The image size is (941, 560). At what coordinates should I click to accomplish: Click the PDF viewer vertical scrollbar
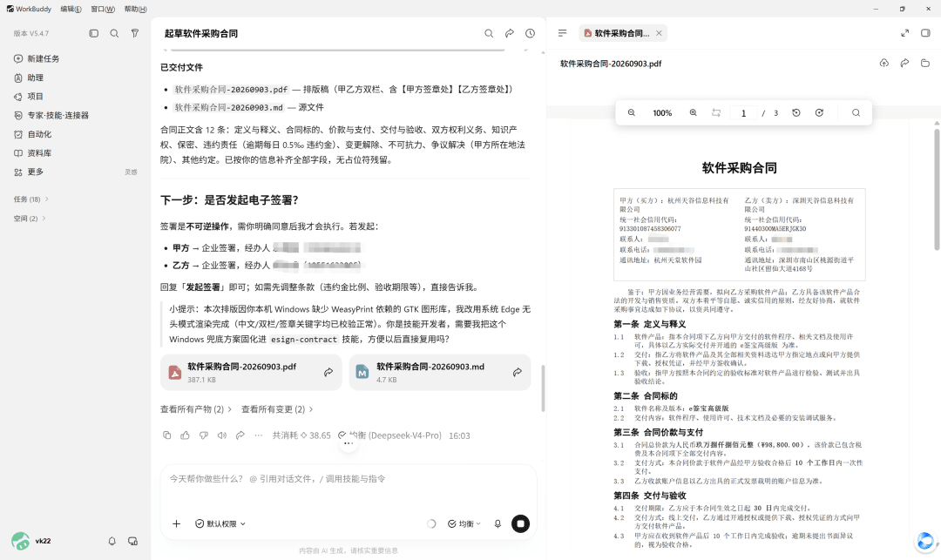(937, 189)
